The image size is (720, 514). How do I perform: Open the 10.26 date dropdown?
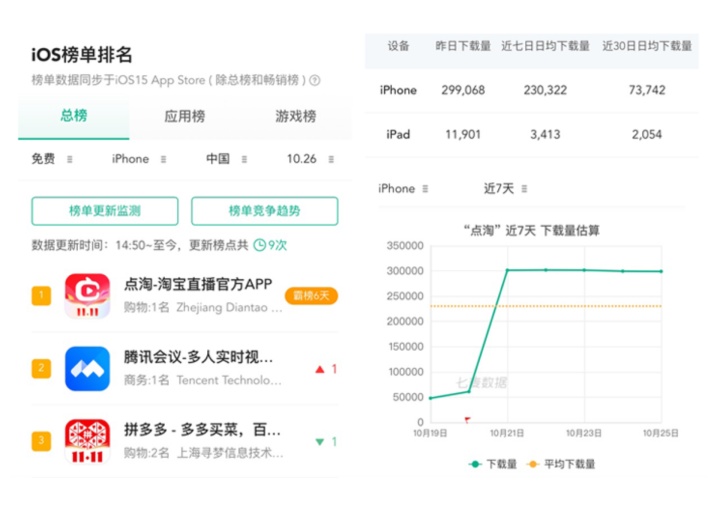point(310,159)
